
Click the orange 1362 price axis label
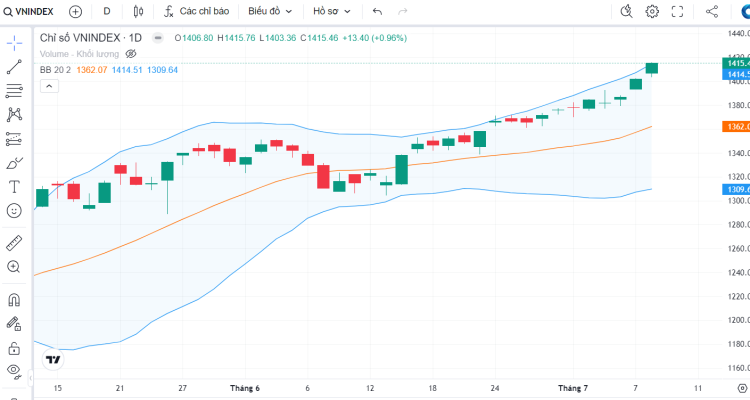(x=736, y=126)
